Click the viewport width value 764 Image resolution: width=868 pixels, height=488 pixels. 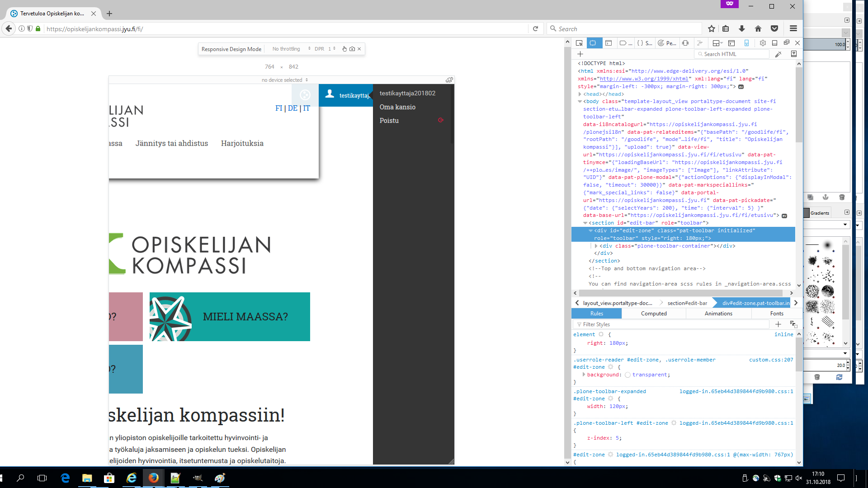(x=269, y=67)
